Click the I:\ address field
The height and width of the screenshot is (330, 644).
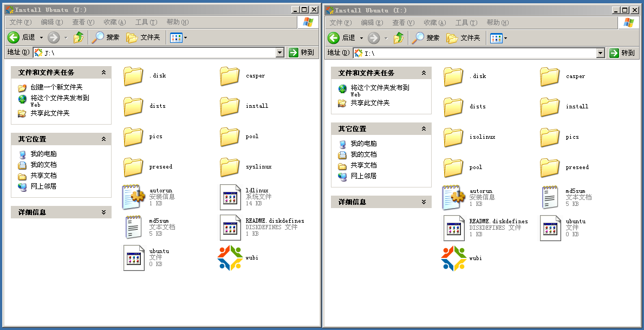click(474, 53)
